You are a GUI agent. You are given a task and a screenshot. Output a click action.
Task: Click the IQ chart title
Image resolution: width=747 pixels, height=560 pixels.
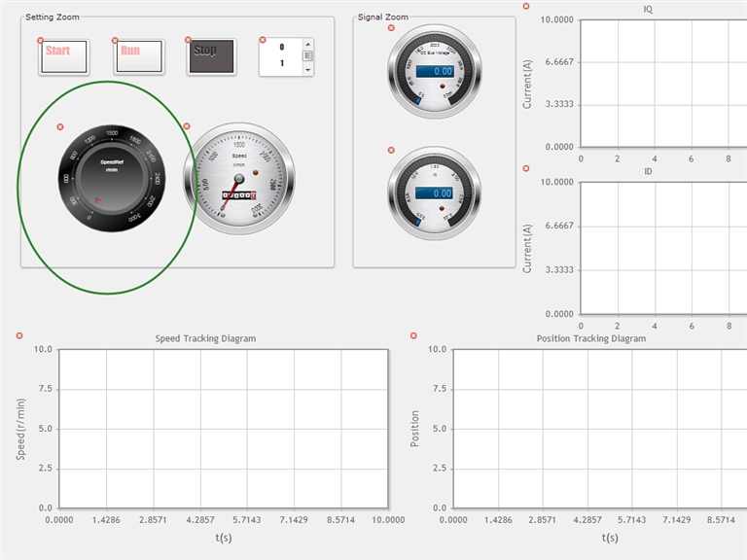648,9
